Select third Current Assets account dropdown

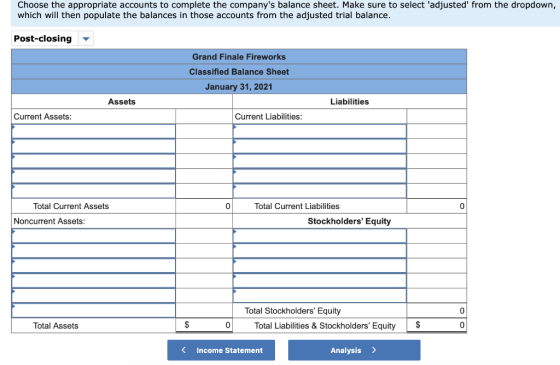[x=94, y=161]
